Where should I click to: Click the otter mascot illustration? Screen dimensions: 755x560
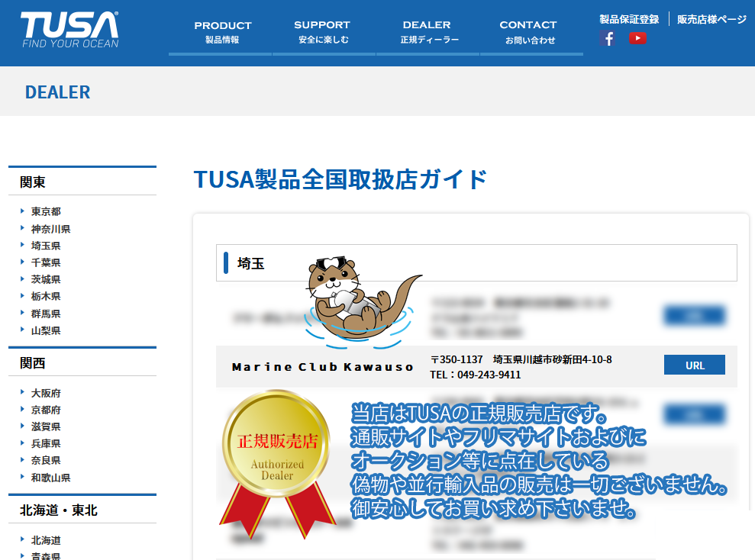point(362,301)
